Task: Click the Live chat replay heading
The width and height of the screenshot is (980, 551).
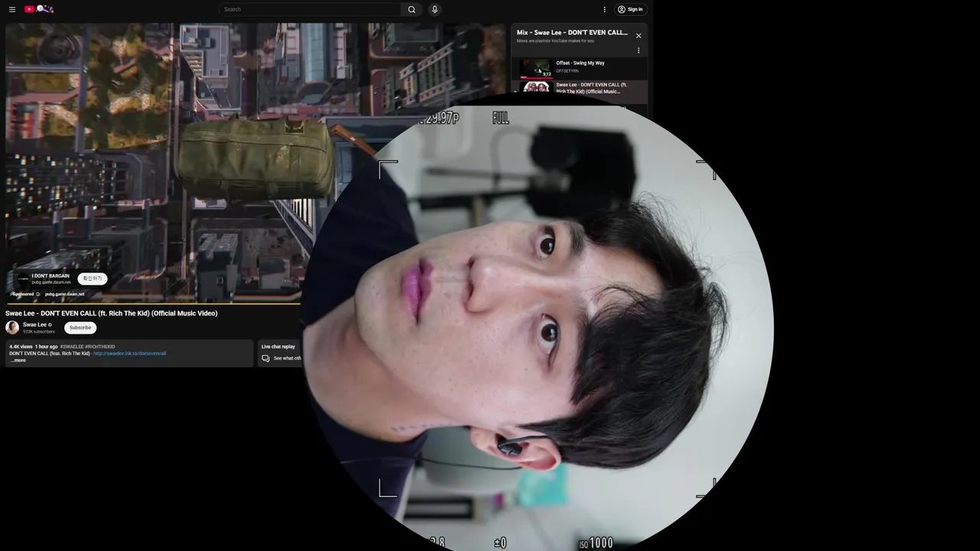Action: [x=278, y=347]
